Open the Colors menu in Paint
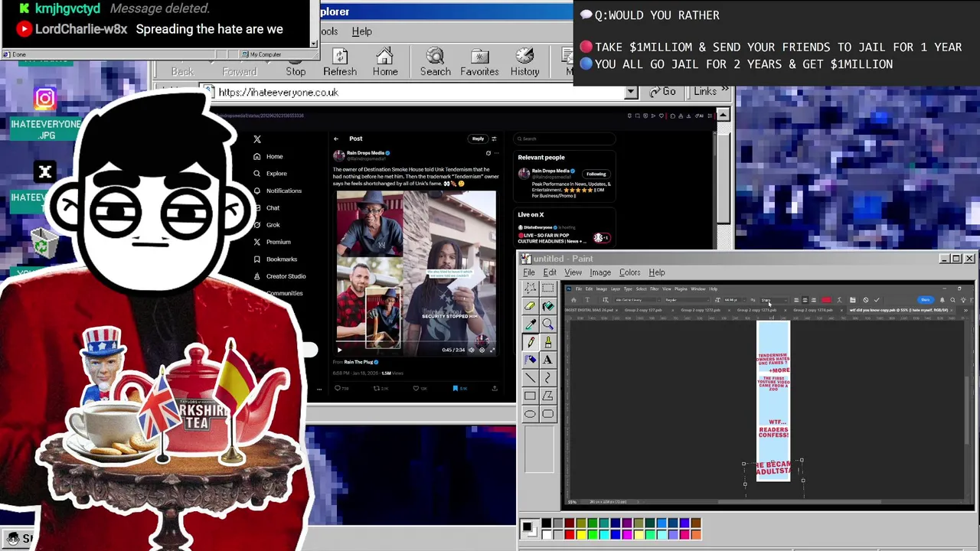 (629, 272)
